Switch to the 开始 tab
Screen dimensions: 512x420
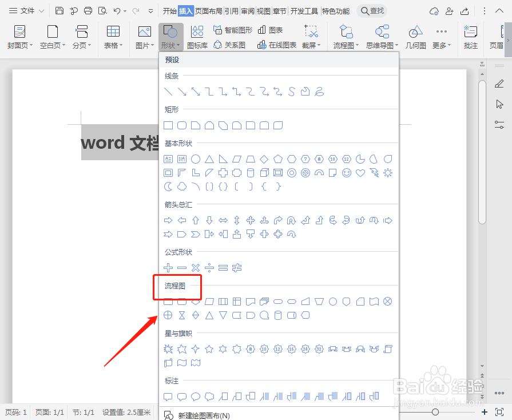point(169,11)
